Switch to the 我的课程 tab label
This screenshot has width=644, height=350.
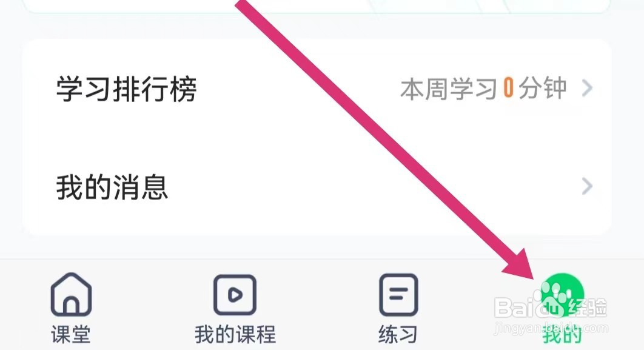point(235,334)
